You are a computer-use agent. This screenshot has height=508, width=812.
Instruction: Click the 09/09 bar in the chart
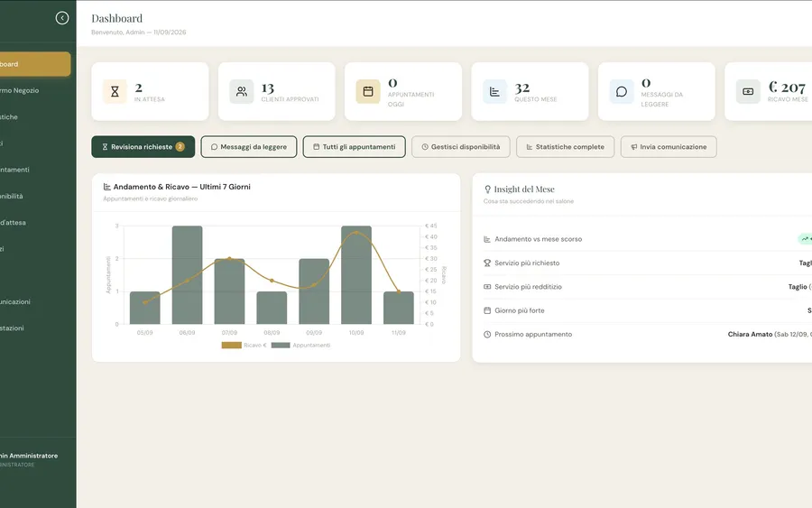click(x=314, y=291)
